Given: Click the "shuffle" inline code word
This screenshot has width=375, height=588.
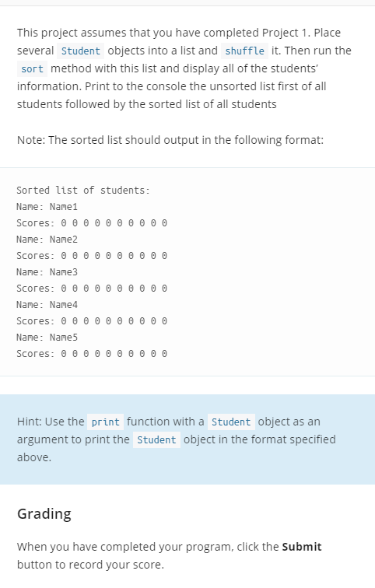Looking at the screenshot, I should tap(244, 51).
